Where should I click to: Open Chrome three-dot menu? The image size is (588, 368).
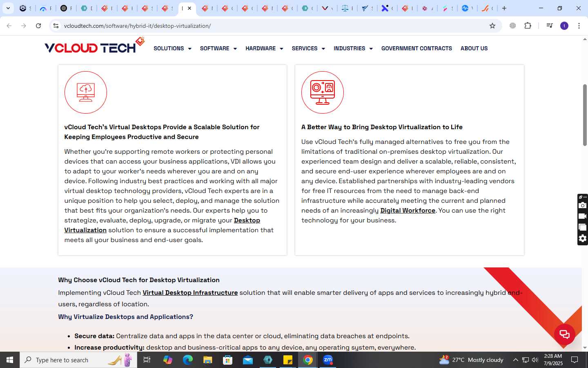coord(579,26)
